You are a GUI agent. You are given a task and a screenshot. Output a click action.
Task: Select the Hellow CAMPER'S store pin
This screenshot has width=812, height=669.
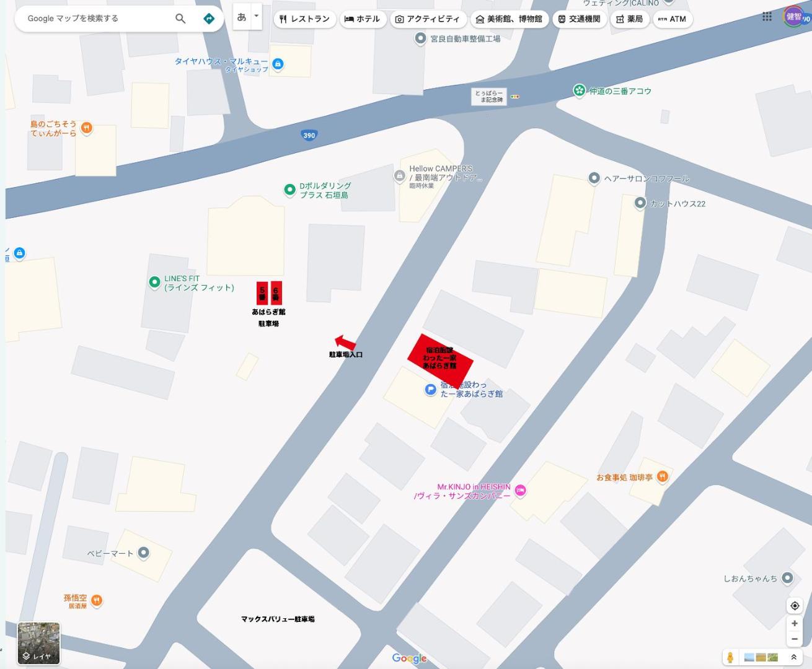pos(400,176)
